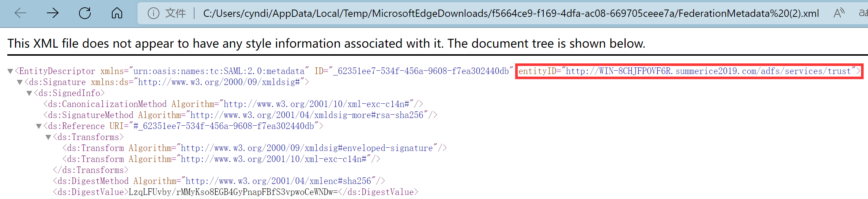Screen dimensions: 868x199
Task: Collapse the ds:Transforms node
Action: [x=48, y=137]
